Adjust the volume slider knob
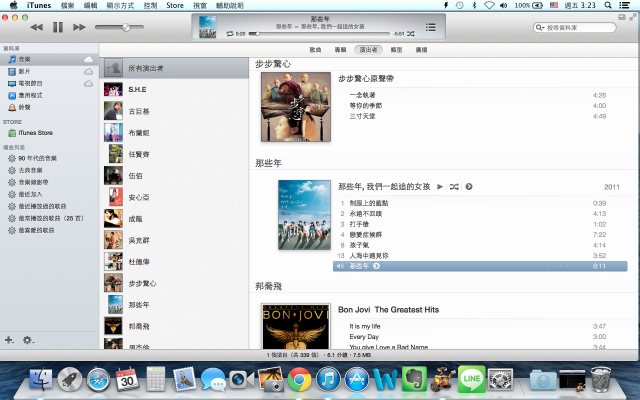 [127, 27]
